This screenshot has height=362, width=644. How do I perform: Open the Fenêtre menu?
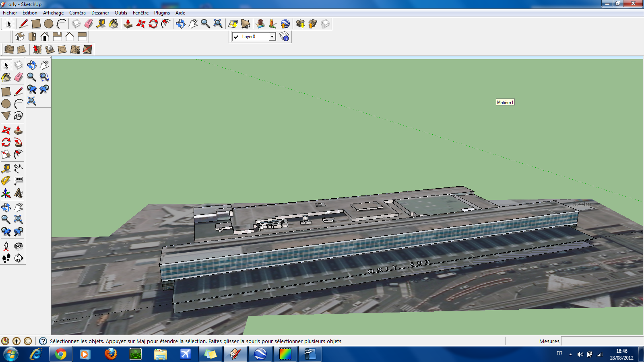[141, 13]
